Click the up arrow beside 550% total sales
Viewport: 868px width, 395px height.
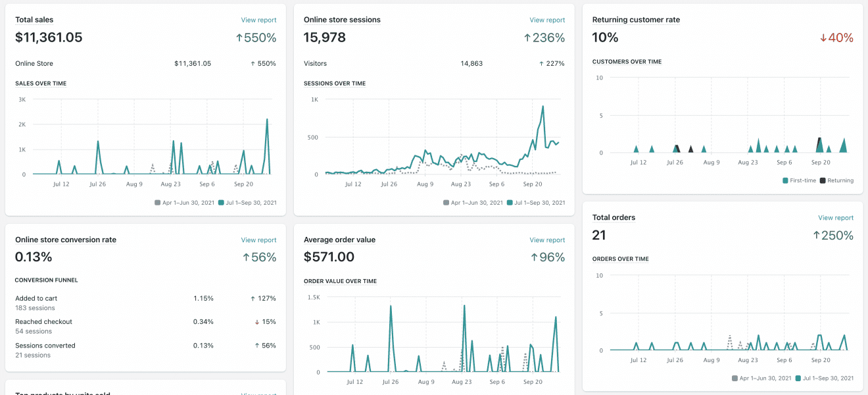(x=239, y=38)
